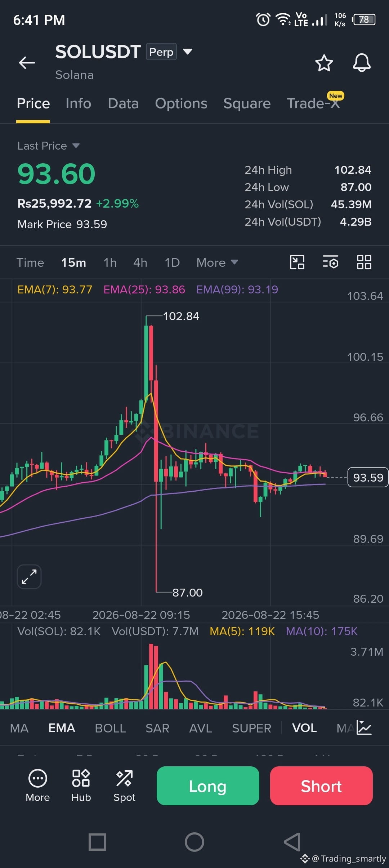Tap the Wi-Fi status icon
This screenshot has width=389, height=868.
pyautogui.click(x=283, y=19)
